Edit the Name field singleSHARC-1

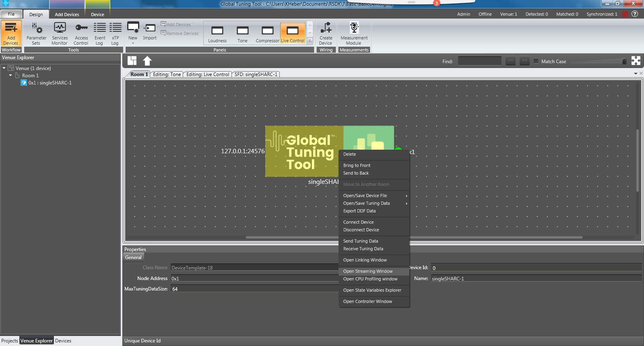pyautogui.click(x=536, y=278)
